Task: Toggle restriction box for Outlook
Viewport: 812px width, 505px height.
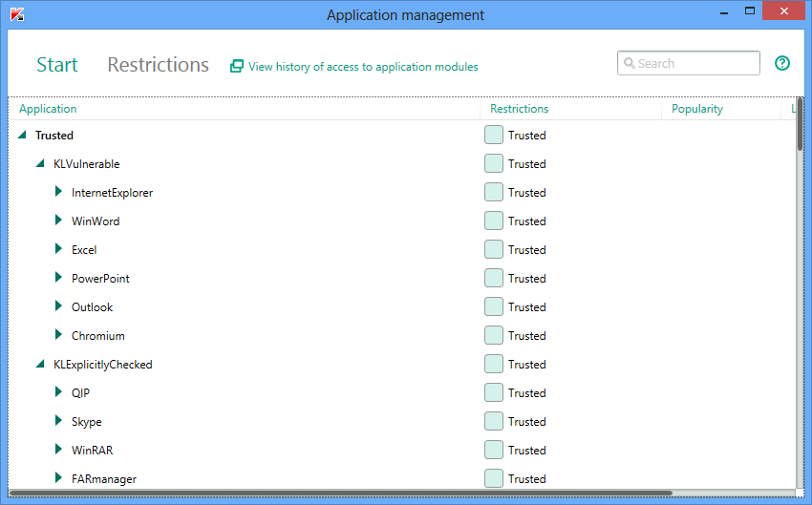Action: 494,306
